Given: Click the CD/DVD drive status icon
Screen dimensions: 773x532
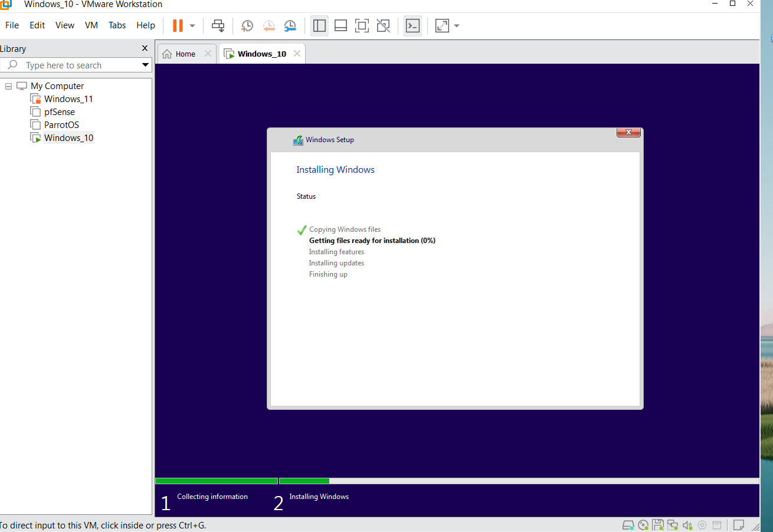Looking at the screenshot, I should (643, 525).
